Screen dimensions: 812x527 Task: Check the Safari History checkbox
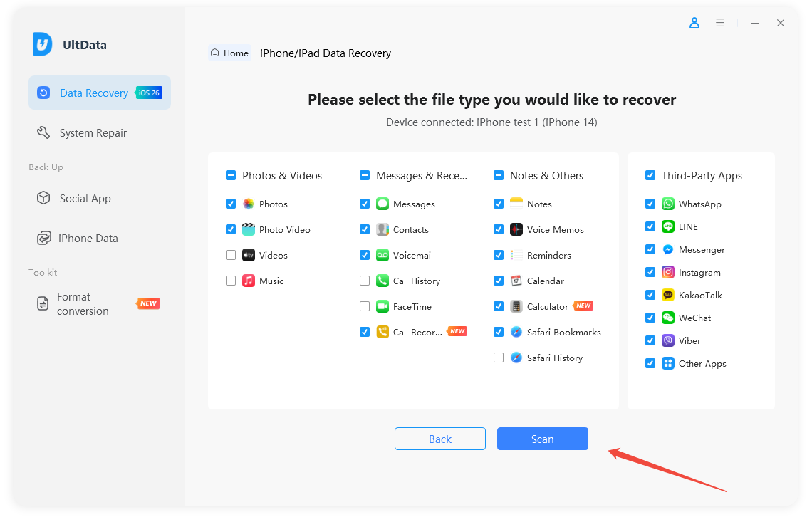(499, 358)
